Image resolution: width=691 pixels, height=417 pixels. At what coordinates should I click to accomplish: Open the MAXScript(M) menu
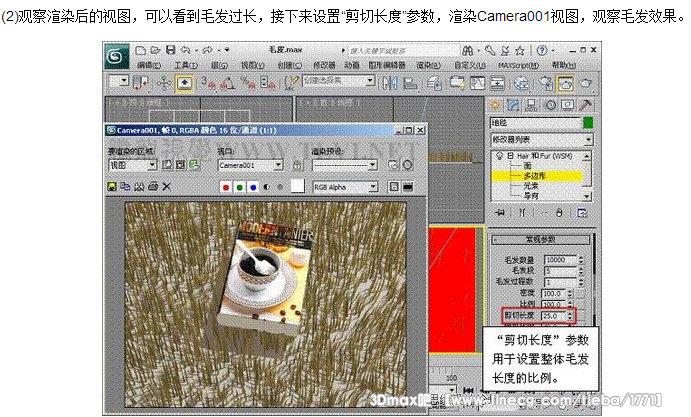click(x=518, y=65)
